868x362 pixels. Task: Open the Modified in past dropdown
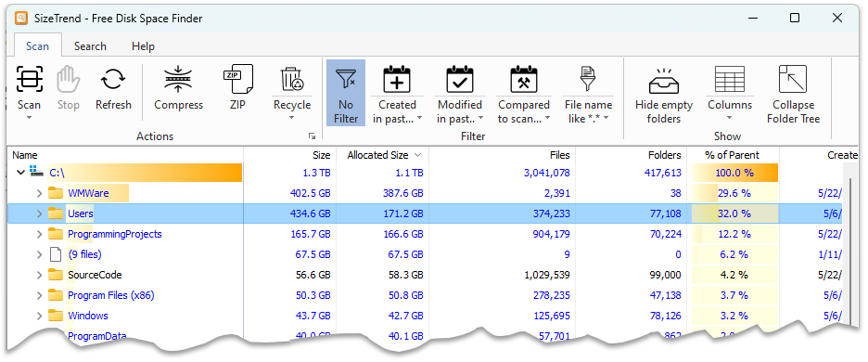480,118
